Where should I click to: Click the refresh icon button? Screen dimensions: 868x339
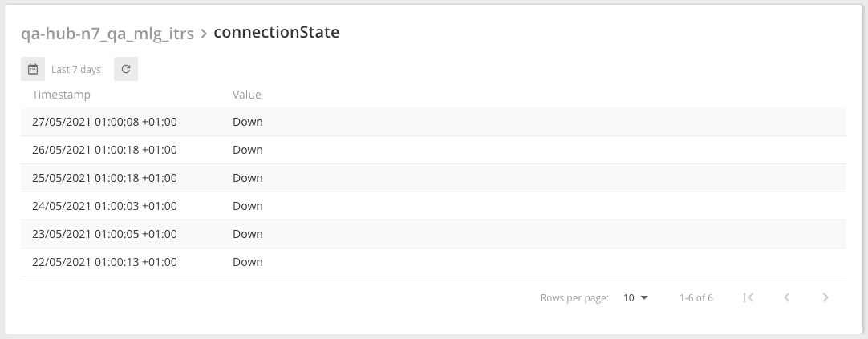point(126,69)
